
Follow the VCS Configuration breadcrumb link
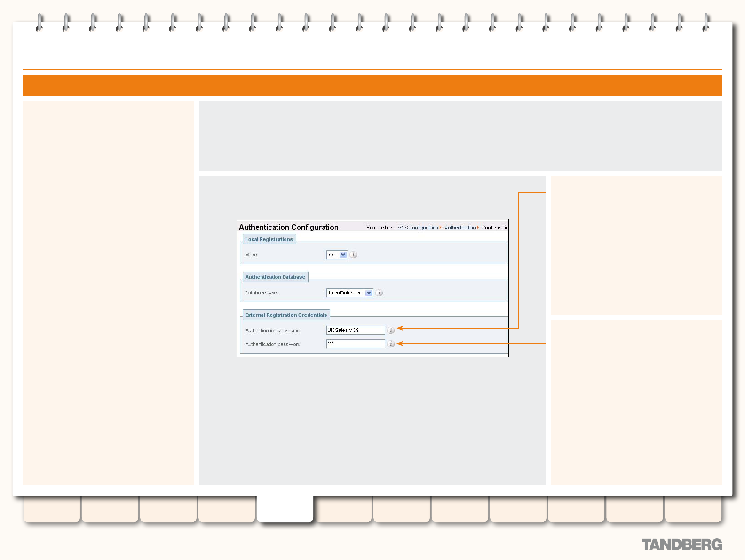pyautogui.click(x=418, y=228)
